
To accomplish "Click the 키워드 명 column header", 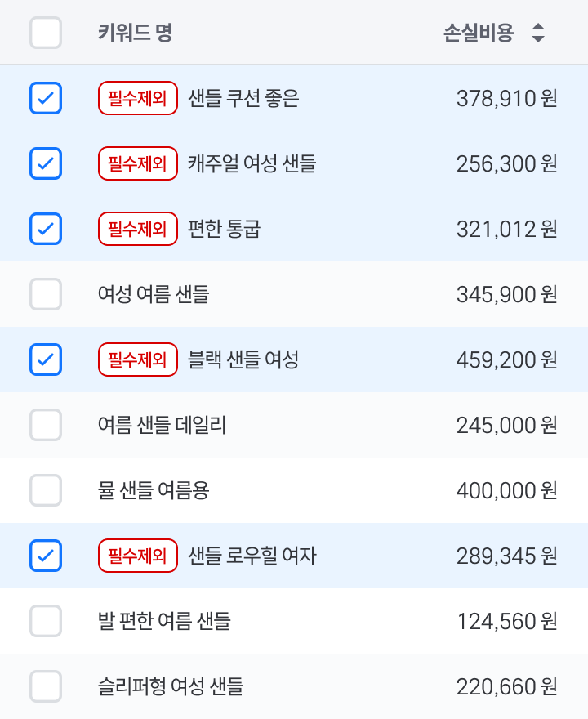I will point(136,33).
